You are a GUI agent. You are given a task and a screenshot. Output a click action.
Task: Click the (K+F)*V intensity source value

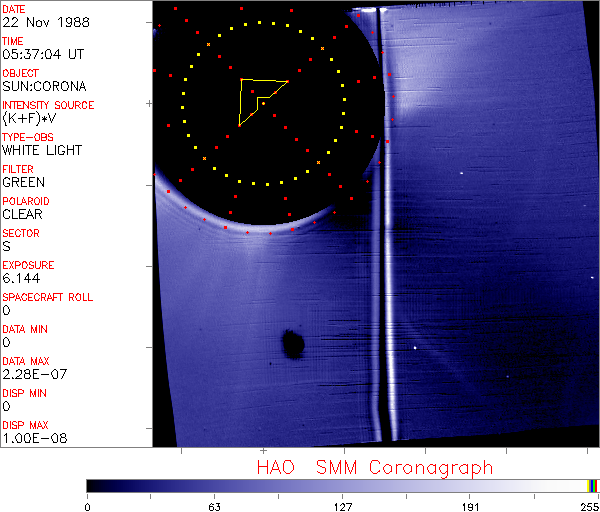click(28, 118)
